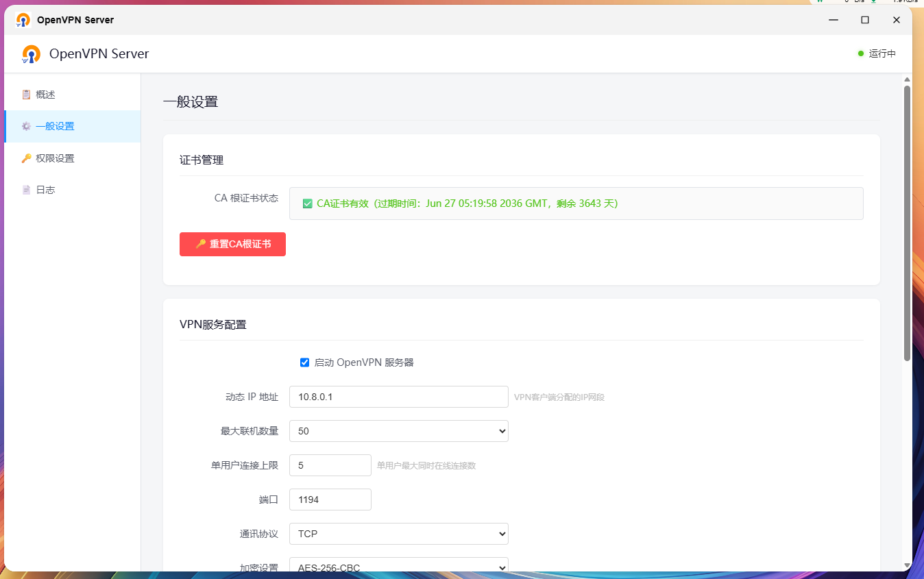Click the gear icon beside 一般设置

click(x=26, y=126)
